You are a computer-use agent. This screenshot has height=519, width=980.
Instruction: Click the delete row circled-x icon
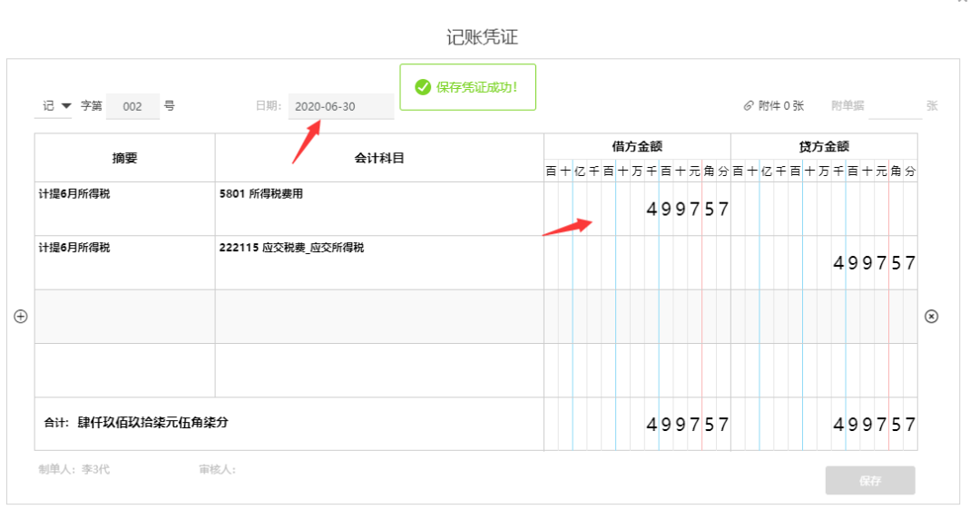pyautogui.click(x=931, y=317)
